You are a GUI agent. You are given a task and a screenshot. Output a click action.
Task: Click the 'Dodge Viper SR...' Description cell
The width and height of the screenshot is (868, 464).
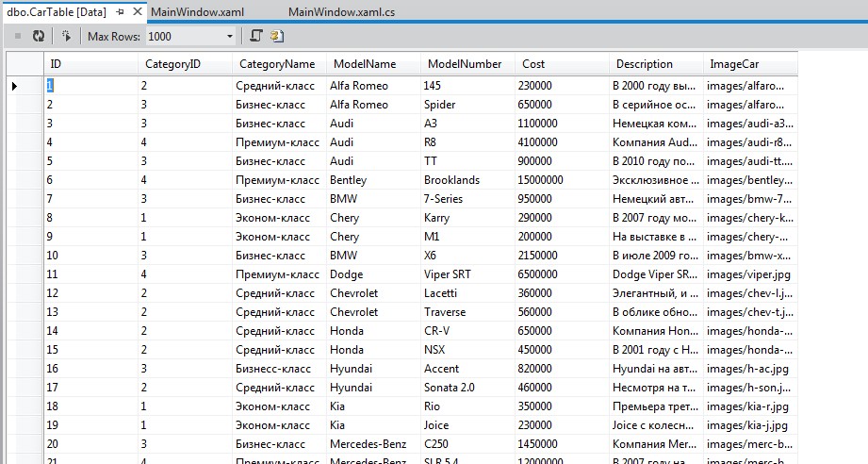tap(656, 274)
